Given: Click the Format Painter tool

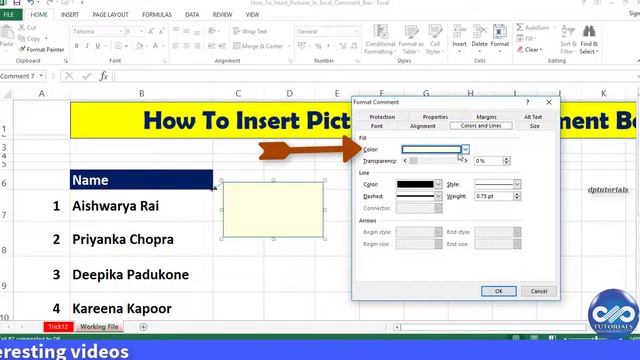Looking at the screenshot, I should [x=41, y=49].
